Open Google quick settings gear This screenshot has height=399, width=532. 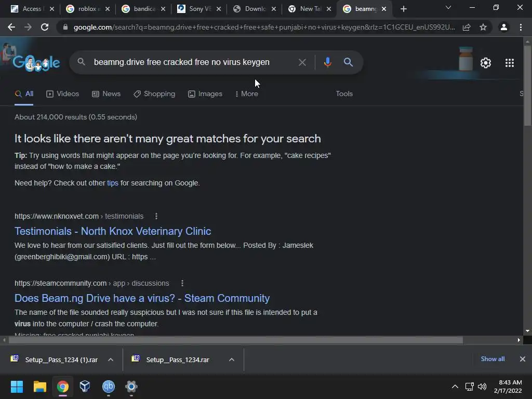point(486,63)
